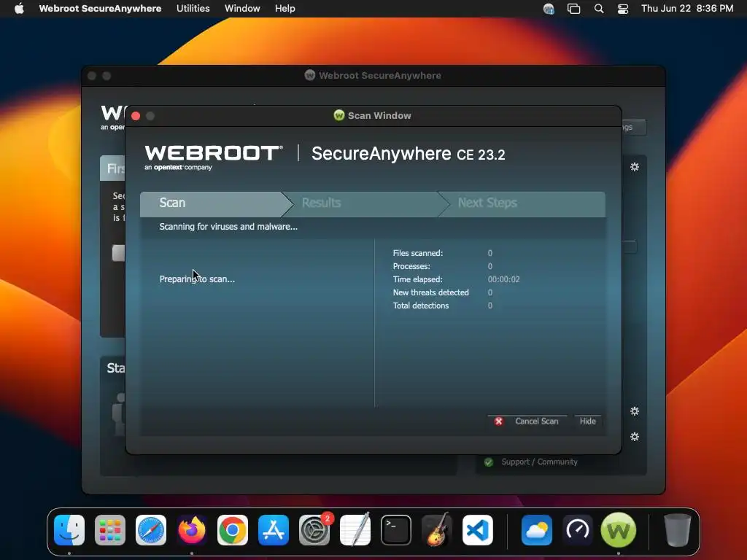Image resolution: width=747 pixels, height=560 pixels.
Task: Click the Webroot logo in Scan Window
Action: 214,157
